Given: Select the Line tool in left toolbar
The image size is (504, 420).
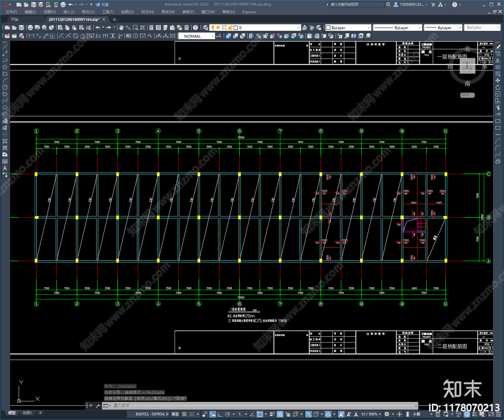Looking at the screenshot, I should coord(5,47).
